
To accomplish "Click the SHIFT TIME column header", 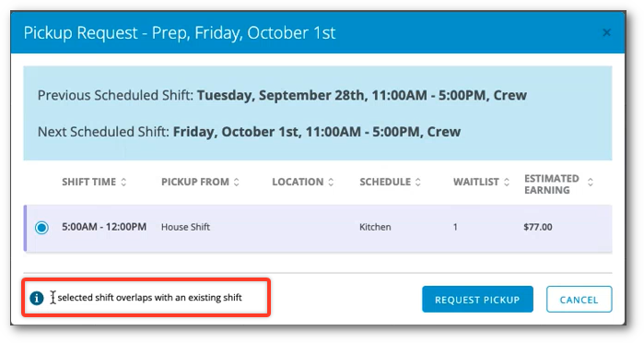I will pyautogui.click(x=88, y=183).
